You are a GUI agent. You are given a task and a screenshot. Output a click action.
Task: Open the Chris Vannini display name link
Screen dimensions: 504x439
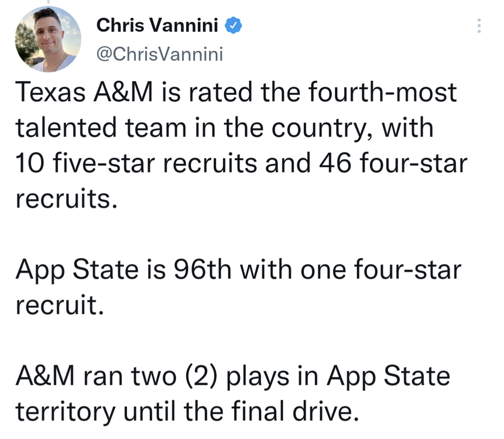157,25
